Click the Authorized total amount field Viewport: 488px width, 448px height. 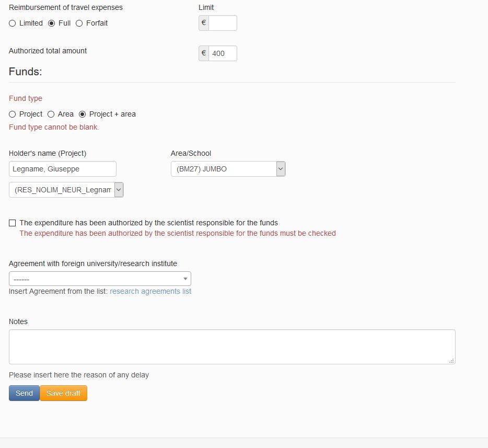[x=223, y=53]
